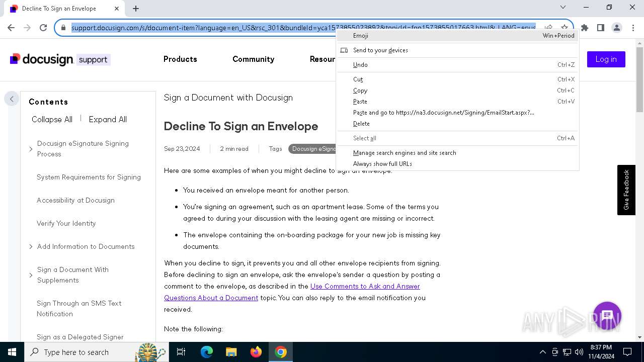Screen dimensions: 644x362
Task: Launch Microsoft Edge from taskbar
Action: 207,352
